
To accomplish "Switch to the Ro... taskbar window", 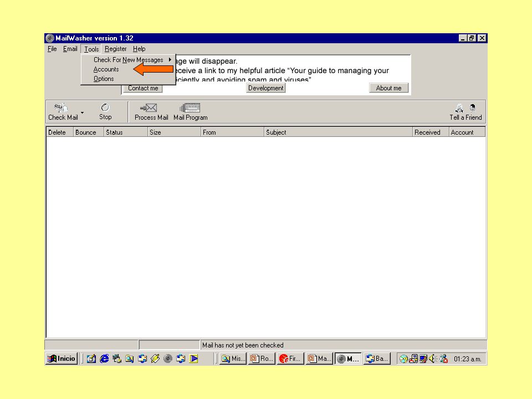I will point(262,359).
